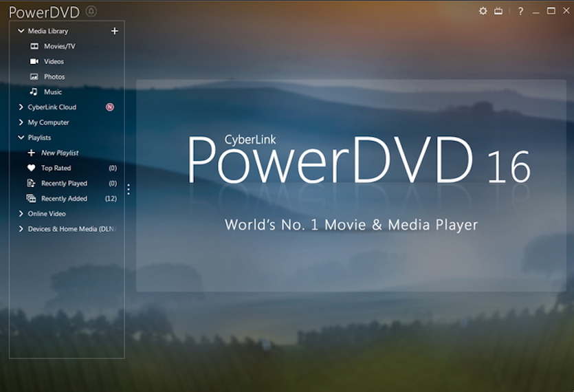Screen dimensions: 574x392
Task: Open the help question mark
Action: pos(520,12)
